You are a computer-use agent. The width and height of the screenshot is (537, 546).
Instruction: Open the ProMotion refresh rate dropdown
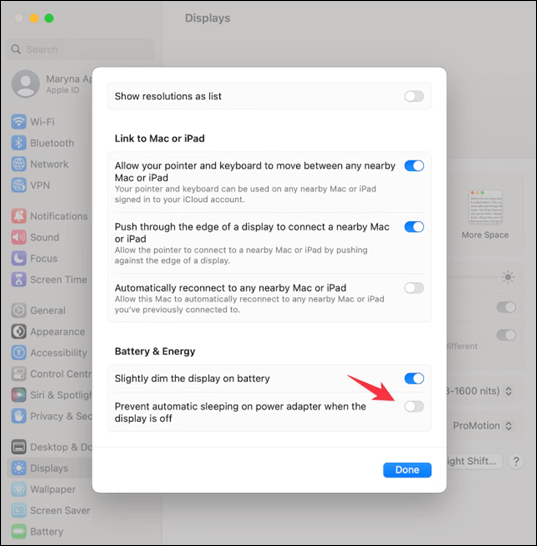click(x=483, y=426)
